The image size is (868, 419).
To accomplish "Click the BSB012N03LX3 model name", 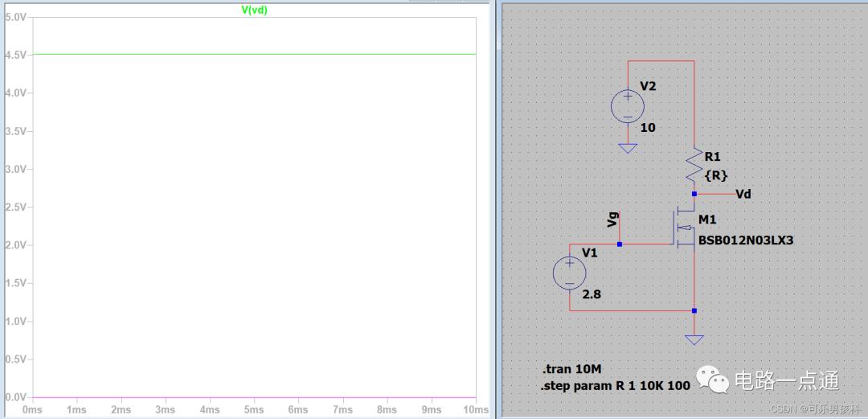I will tap(747, 241).
